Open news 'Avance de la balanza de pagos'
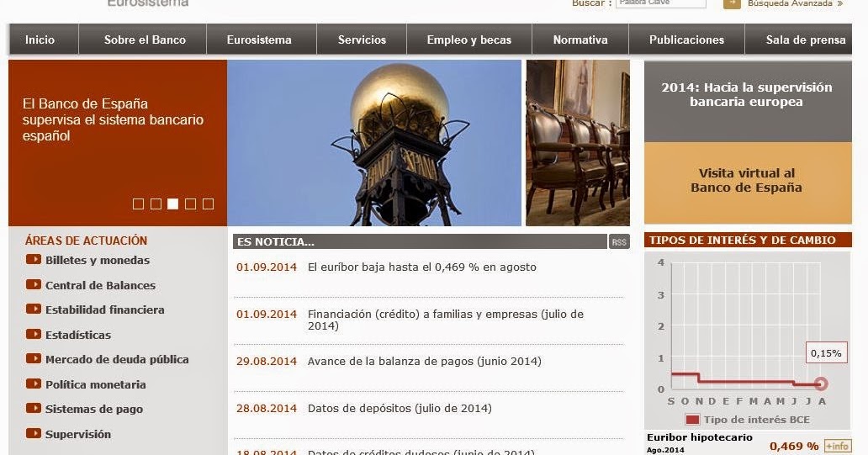 tap(425, 361)
